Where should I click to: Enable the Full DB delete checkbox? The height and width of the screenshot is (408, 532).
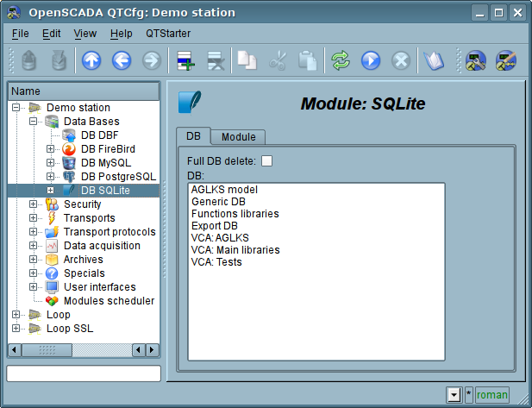pos(266,161)
